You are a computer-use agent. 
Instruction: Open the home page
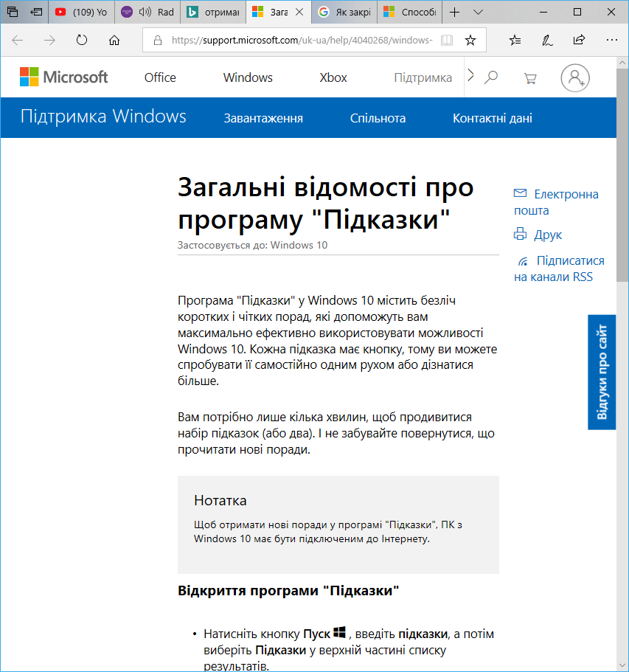114,41
